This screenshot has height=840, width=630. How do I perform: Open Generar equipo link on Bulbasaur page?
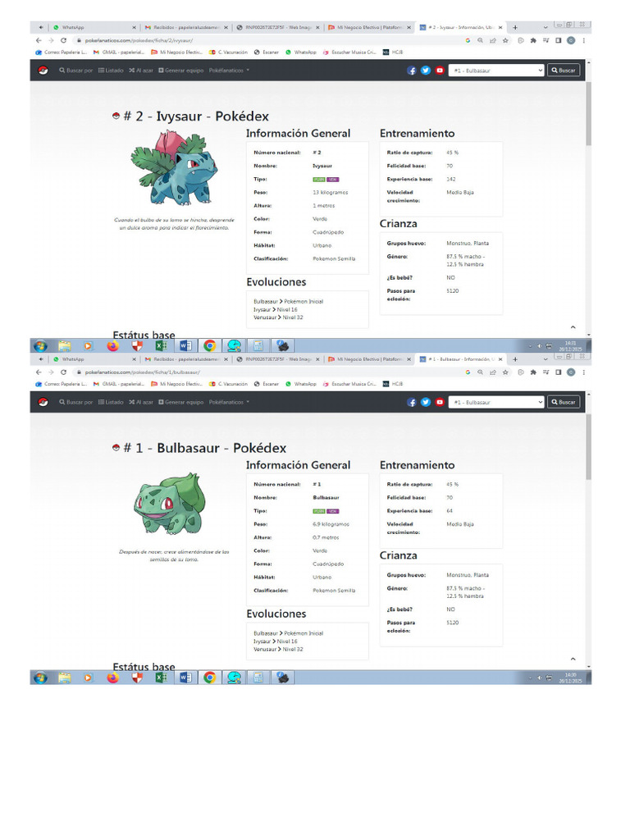click(x=181, y=402)
